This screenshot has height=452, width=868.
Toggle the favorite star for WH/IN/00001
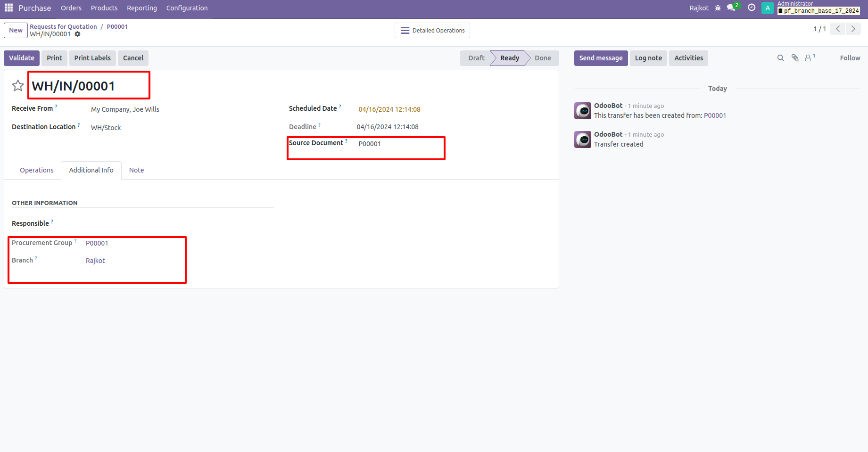click(18, 86)
